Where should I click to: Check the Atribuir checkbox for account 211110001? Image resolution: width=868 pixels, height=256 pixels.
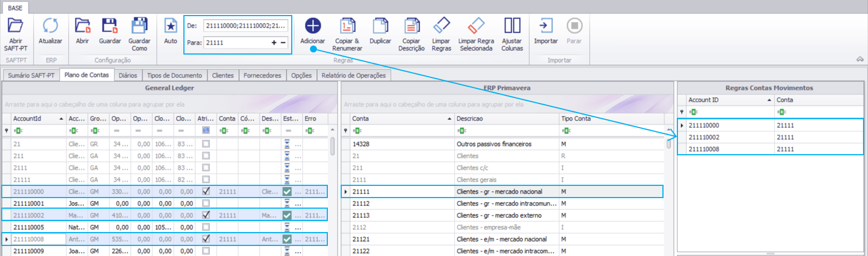[x=206, y=203]
